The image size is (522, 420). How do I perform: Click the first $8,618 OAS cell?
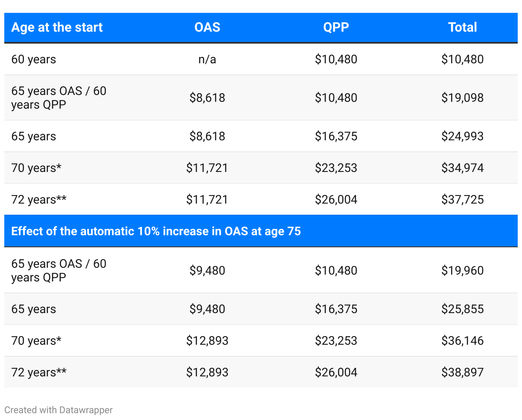[x=207, y=98]
